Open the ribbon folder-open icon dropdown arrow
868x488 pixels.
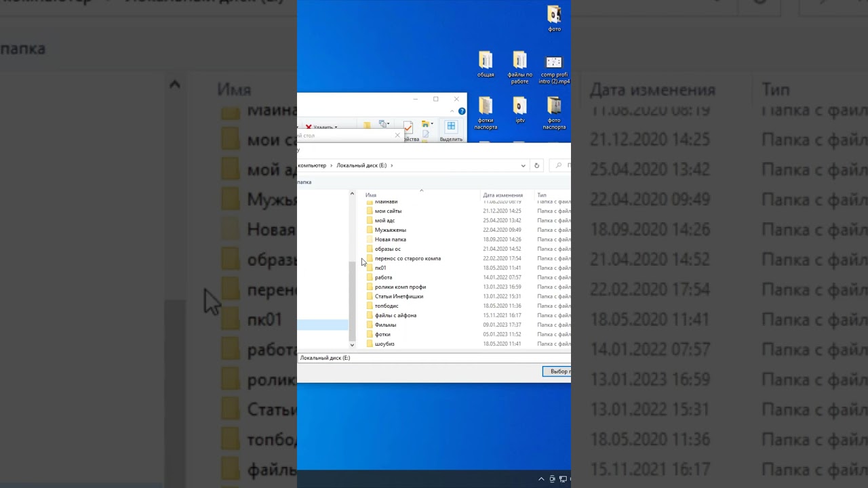431,123
